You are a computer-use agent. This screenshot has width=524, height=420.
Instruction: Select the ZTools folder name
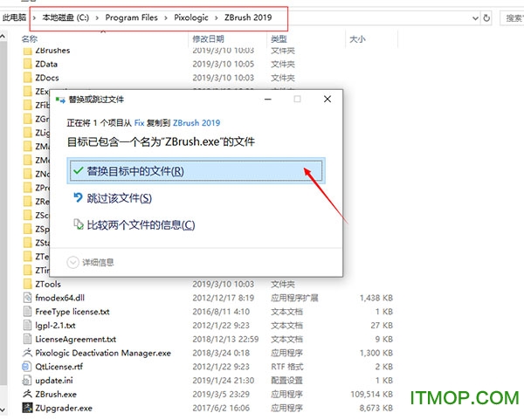point(48,285)
